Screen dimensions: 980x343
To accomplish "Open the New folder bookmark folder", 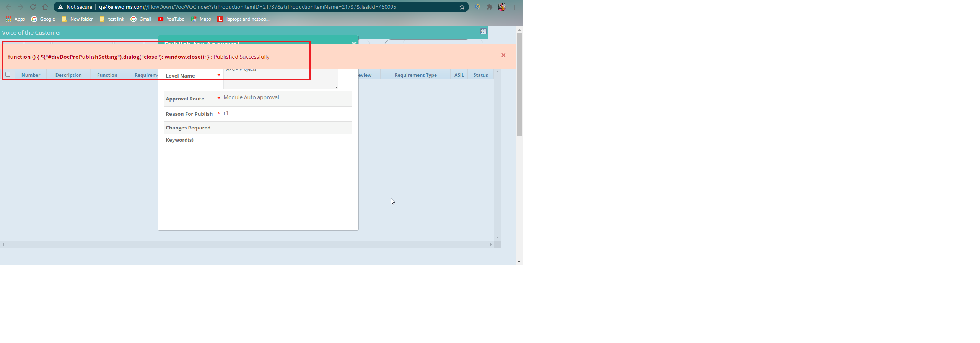I will coord(77,19).
